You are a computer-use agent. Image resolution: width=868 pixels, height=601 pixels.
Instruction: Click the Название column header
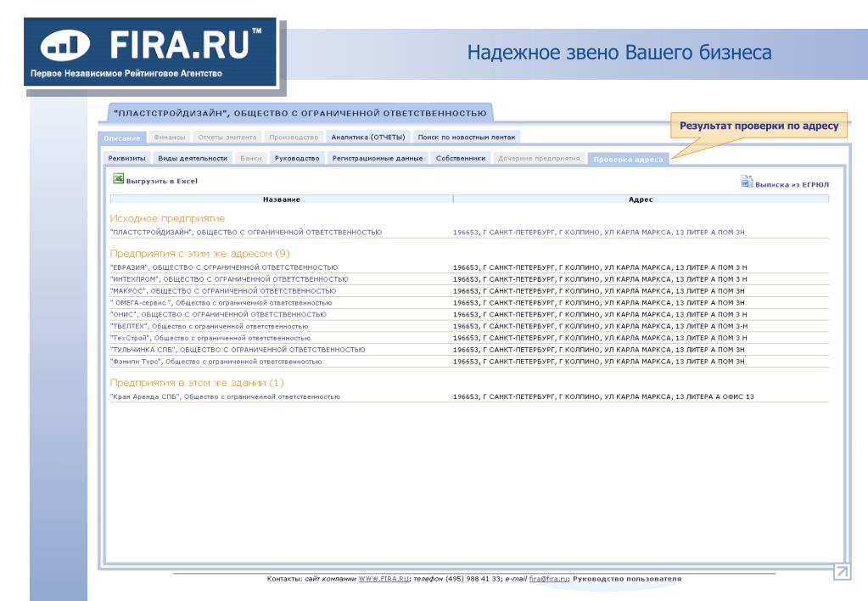(281, 199)
